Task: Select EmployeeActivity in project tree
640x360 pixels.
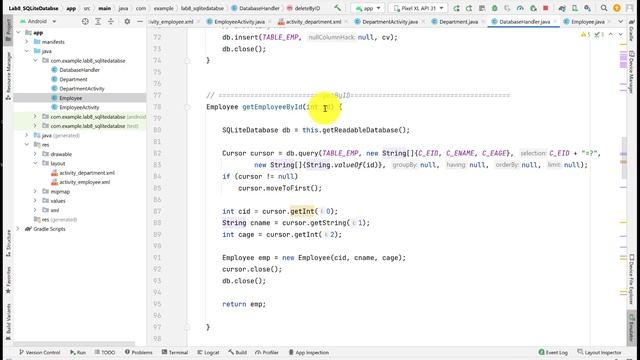Action: pos(79,107)
